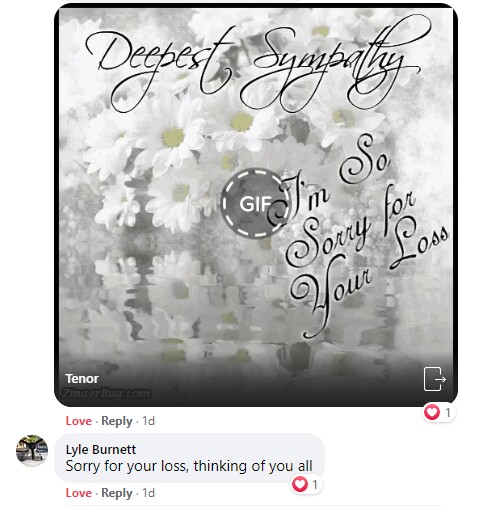Toggle Love on the GIF comment
496x506 pixels.
pos(78,421)
